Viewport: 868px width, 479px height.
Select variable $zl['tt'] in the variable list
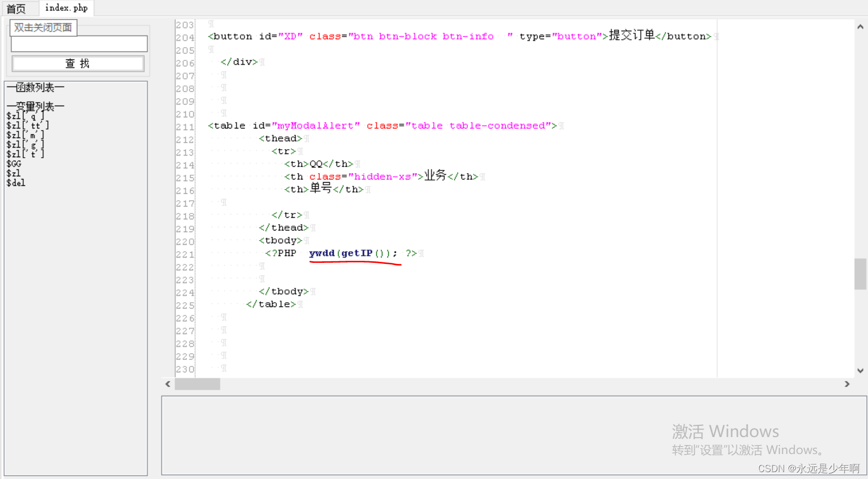[x=27, y=125]
